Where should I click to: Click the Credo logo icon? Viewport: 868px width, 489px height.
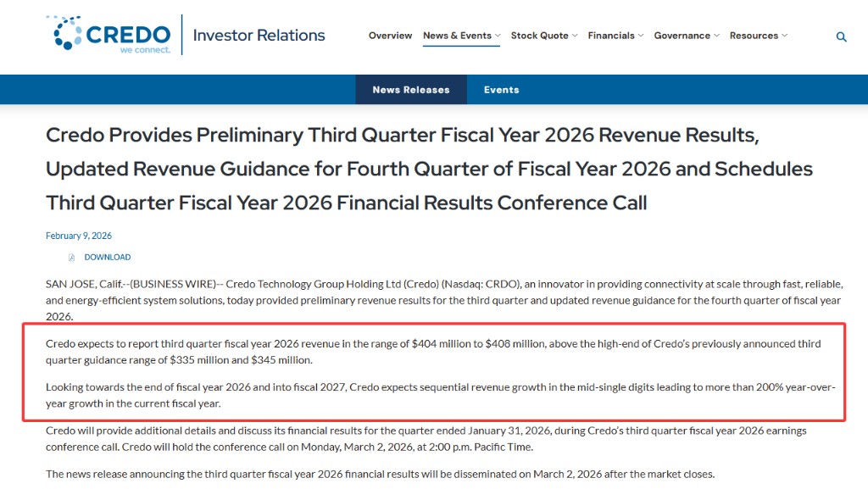64,33
